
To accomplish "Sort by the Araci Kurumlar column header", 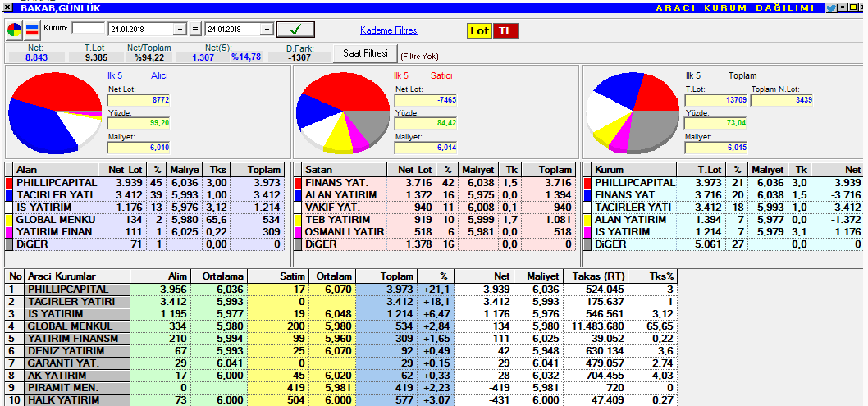I will click(x=77, y=276).
